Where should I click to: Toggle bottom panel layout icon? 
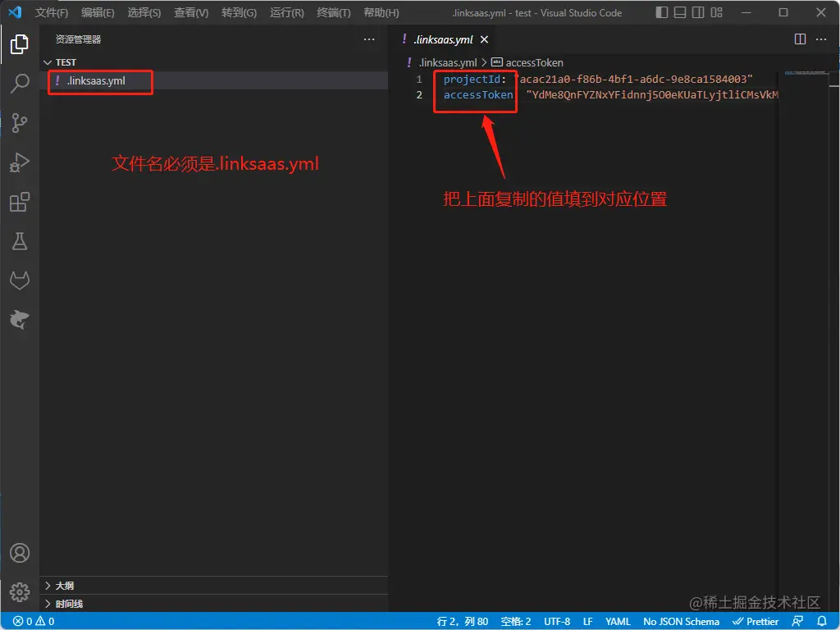coord(680,12)
